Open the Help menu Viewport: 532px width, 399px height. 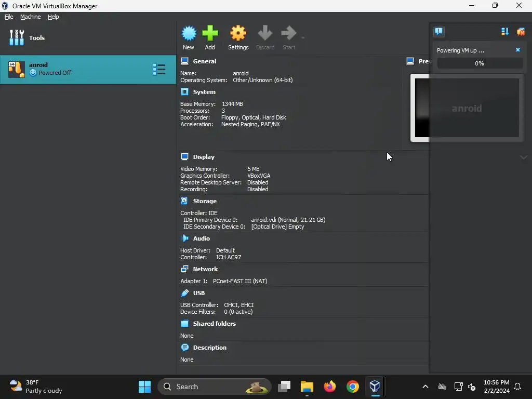[x=54, y=17]
